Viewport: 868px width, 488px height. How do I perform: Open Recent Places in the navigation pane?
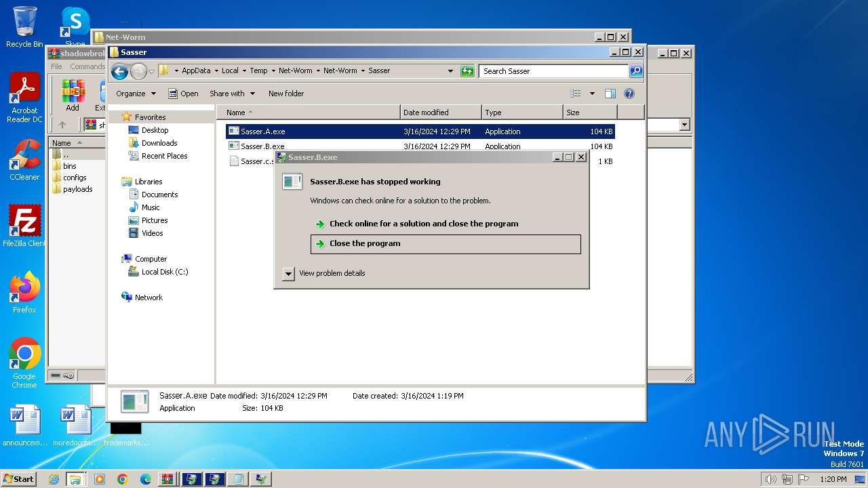tap(164, 156)
